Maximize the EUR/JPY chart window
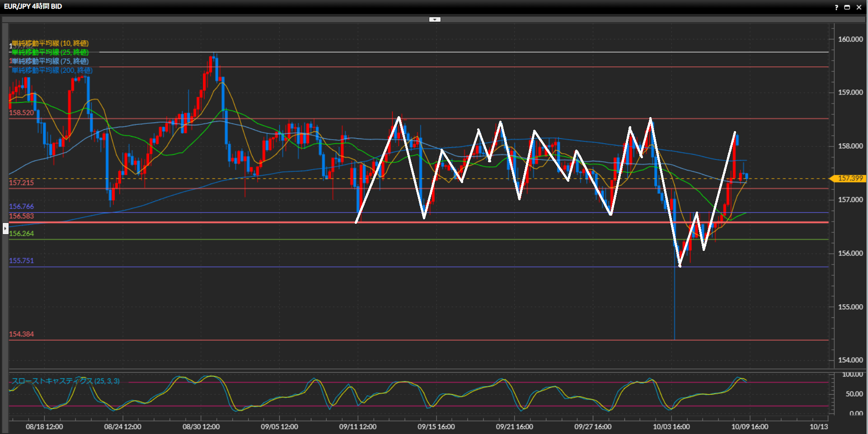The height and width of the screenshot is (434, 868). (x=847, y=7)
